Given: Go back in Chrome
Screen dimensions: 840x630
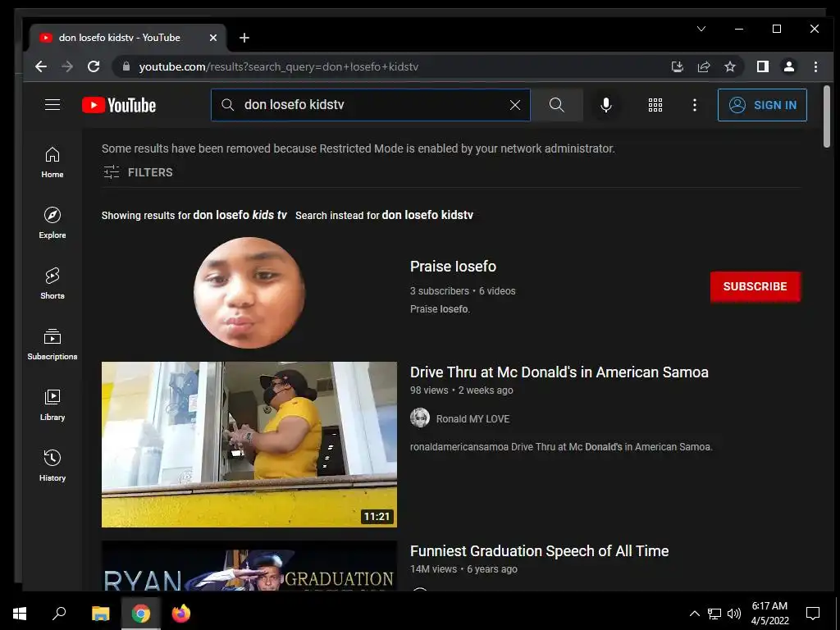Looking at the screenshot, I should (41, 66).
